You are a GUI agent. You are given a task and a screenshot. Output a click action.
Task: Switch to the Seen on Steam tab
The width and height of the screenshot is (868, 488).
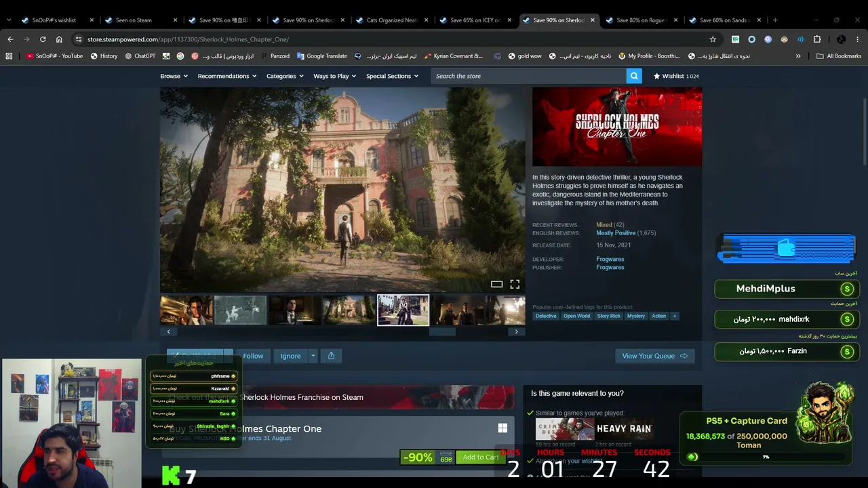coord(141,20)
